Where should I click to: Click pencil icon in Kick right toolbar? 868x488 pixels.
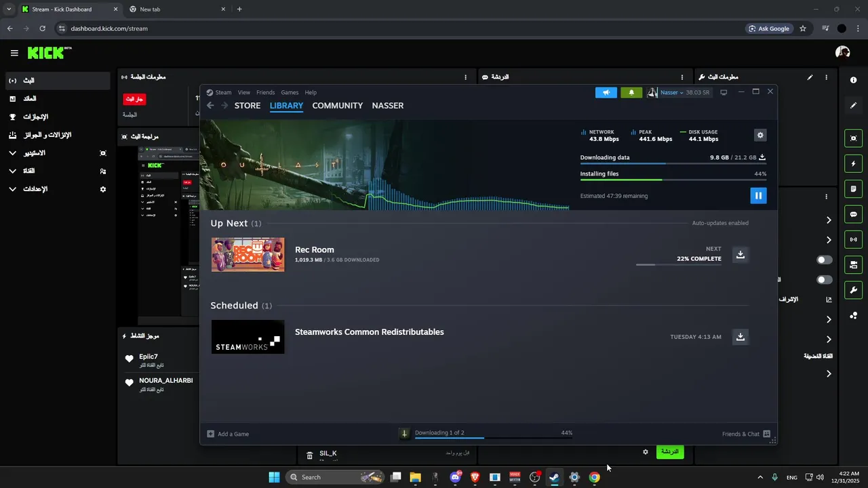tap(853, 106)
